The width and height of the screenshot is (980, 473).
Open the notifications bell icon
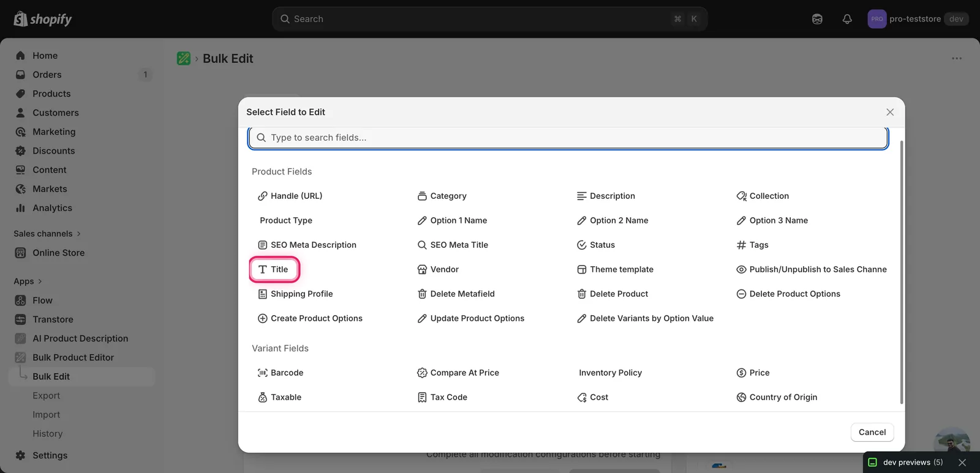pos(847,19)
